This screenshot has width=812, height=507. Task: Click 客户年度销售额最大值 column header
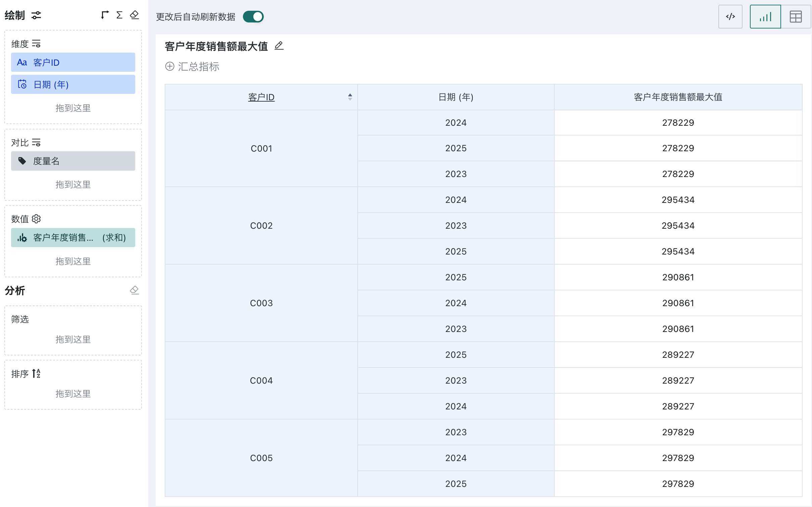[x=678, y=97]
